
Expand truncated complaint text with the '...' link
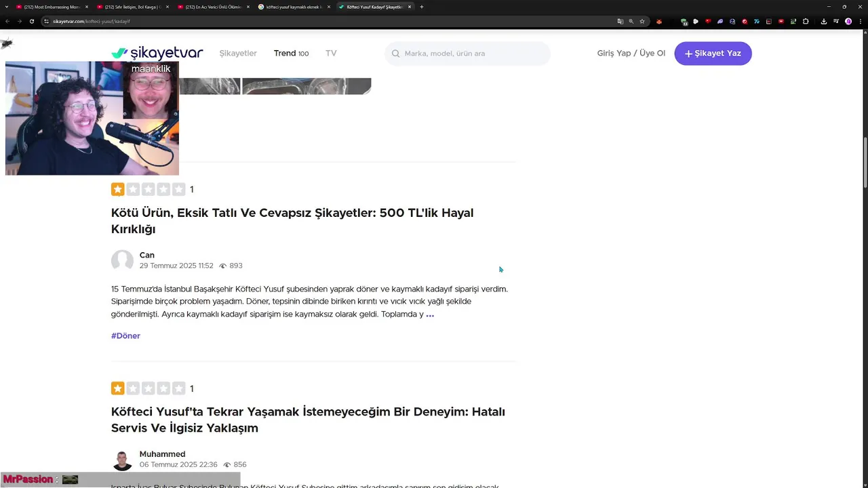tap(430, 314)
